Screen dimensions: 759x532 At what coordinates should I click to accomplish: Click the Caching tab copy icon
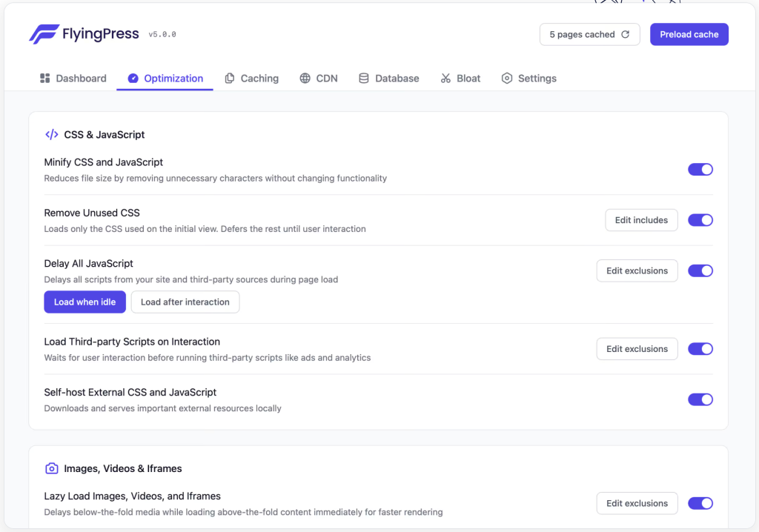point(230,79)
